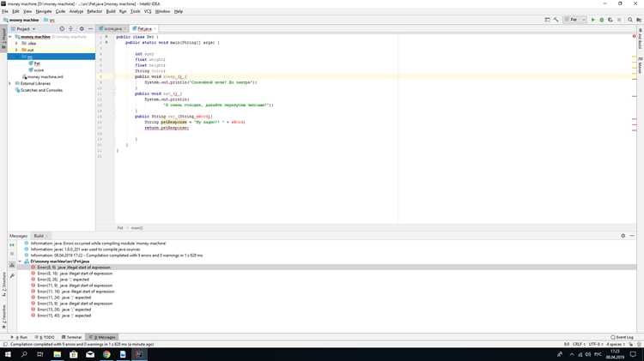Click the run gutter arrow beside class Pet line

click(106, 37)
